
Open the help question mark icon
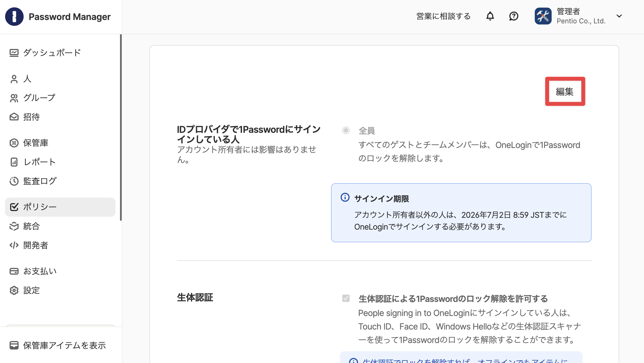pyautogui.click(x=514, y=16)
